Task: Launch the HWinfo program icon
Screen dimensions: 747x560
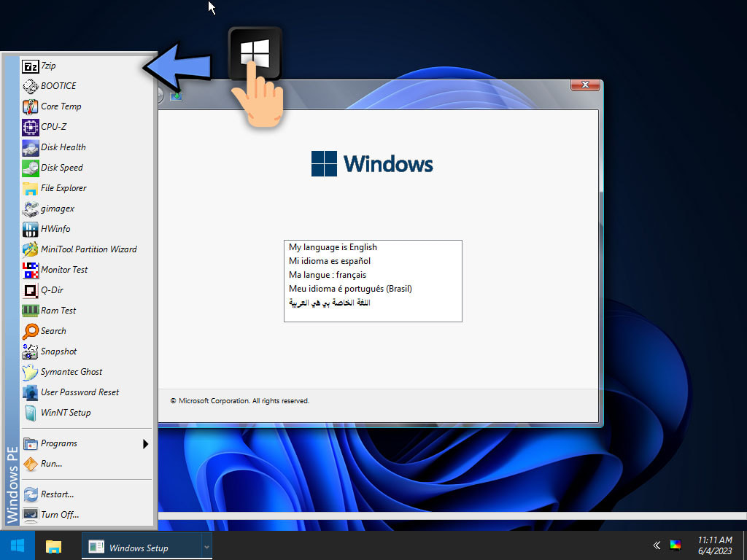Action: click(30, 229)
